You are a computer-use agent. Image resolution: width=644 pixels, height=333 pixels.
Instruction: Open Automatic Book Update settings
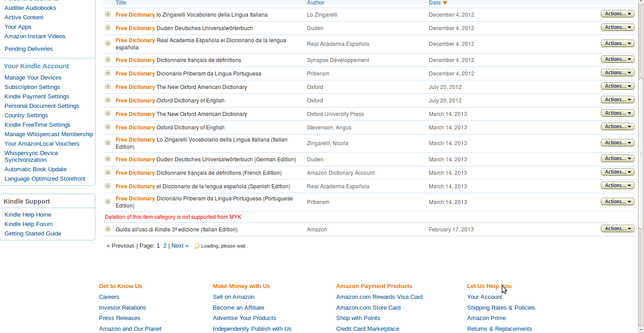tap(36, 169)
